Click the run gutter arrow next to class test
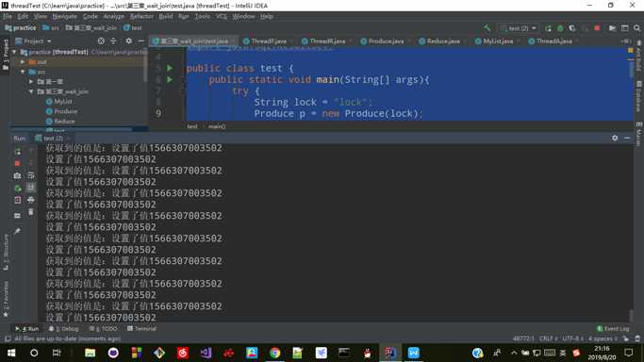Image resolution: width=644 pixels, height=362 pixels. 170,68
